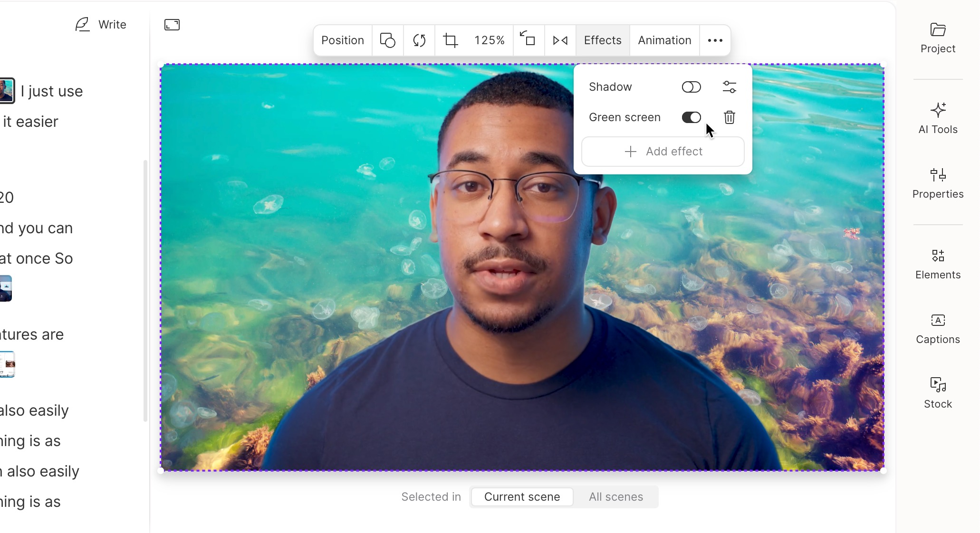Turn off the Green screen toggle
The width and height of the screenshot is (980, 533).
click(x=691, y=117)
